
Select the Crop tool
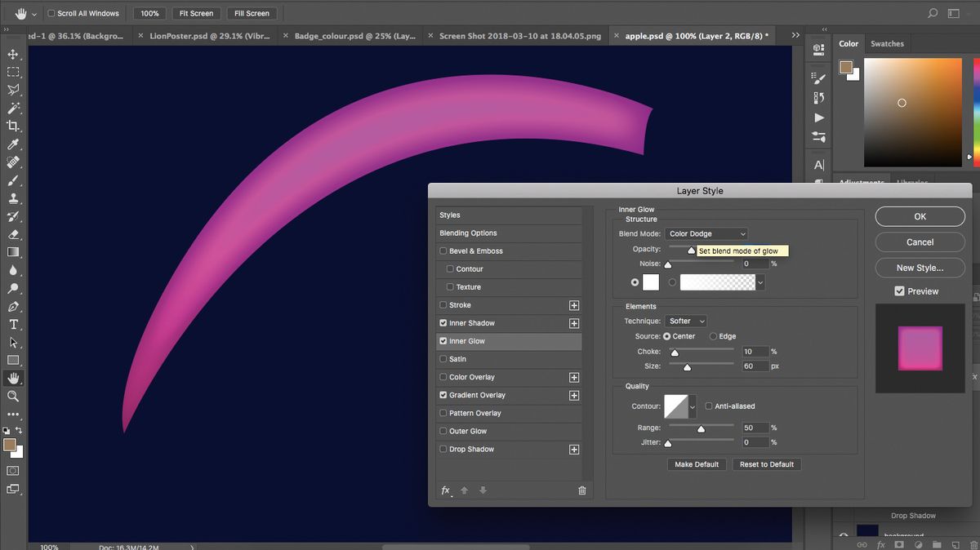11,125
